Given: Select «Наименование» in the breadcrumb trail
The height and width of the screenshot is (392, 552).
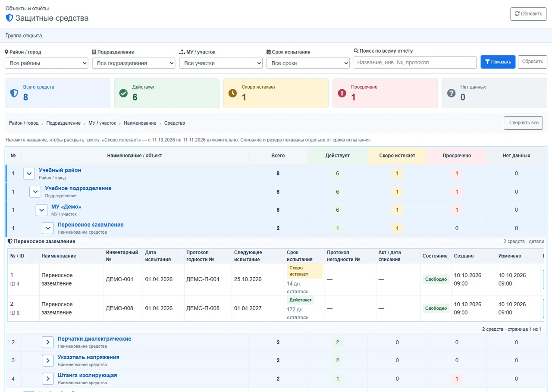Looking at the screenshot, I should click(x=140, y=123).
